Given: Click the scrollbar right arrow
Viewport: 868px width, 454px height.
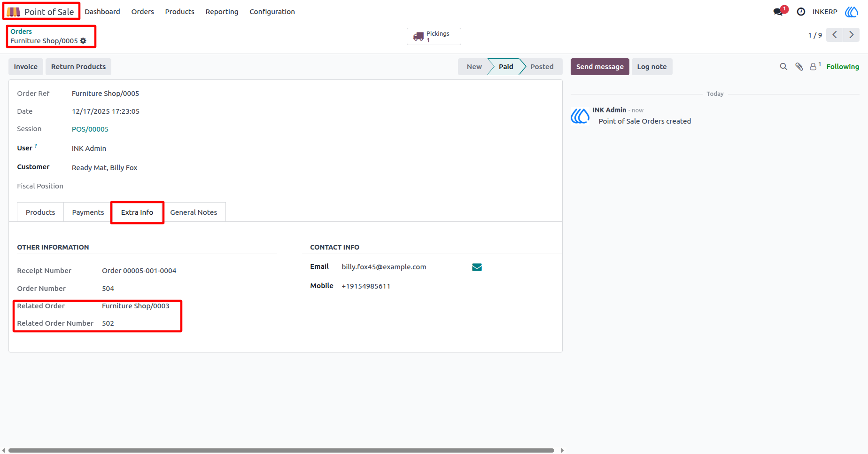Looking at the screenshot, I should pyautogui.click(x=562, y=450).
